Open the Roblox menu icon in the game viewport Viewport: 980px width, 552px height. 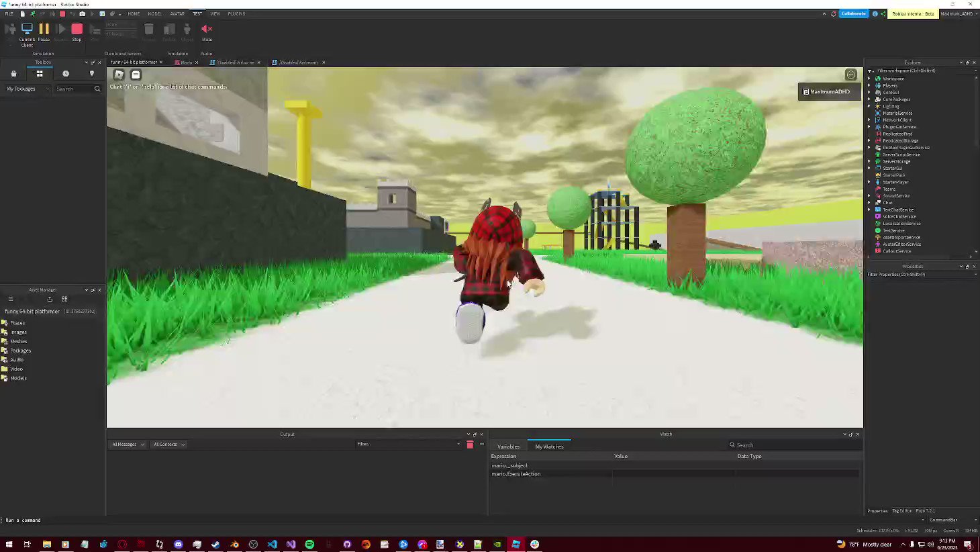tap(119, 75)
